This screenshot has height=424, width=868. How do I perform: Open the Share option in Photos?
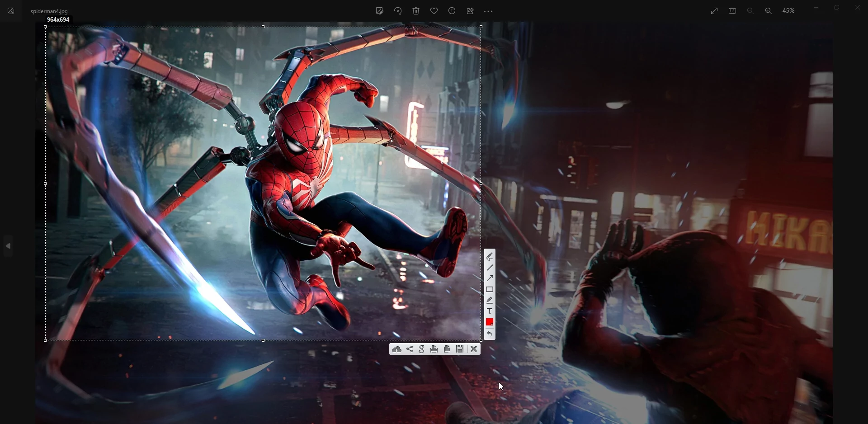pos(471,11)
